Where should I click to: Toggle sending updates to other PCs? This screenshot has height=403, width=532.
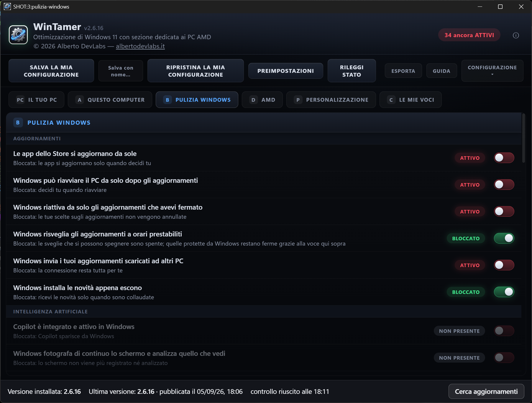tap(504, 265)
